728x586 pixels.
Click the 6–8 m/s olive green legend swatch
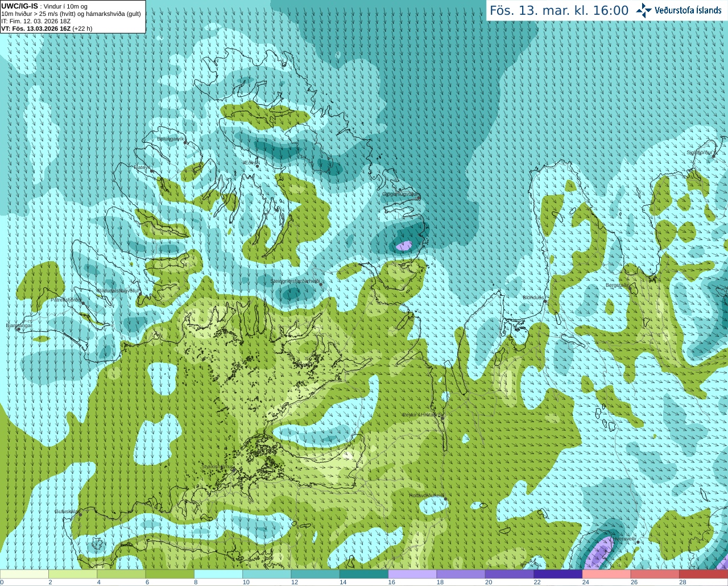coord(170,574)
